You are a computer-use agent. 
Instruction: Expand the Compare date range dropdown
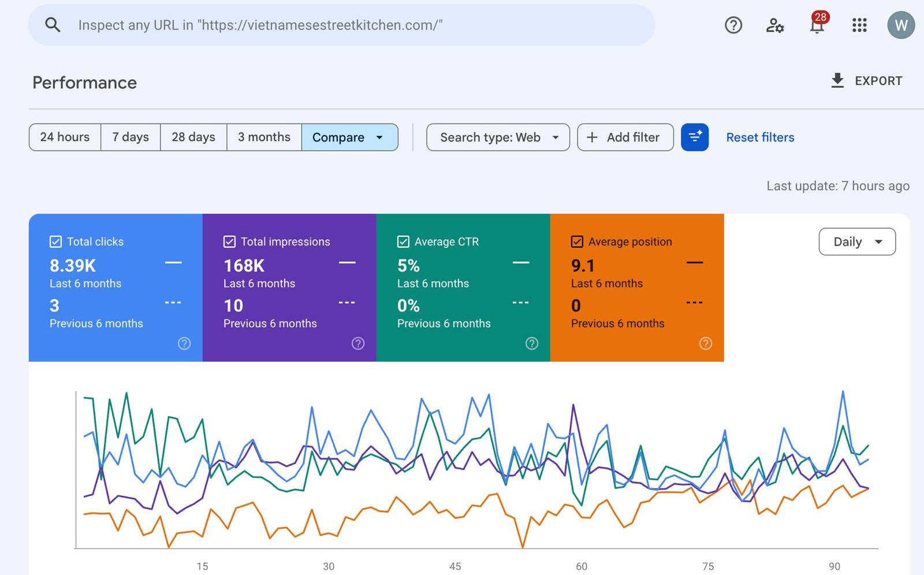349,138
